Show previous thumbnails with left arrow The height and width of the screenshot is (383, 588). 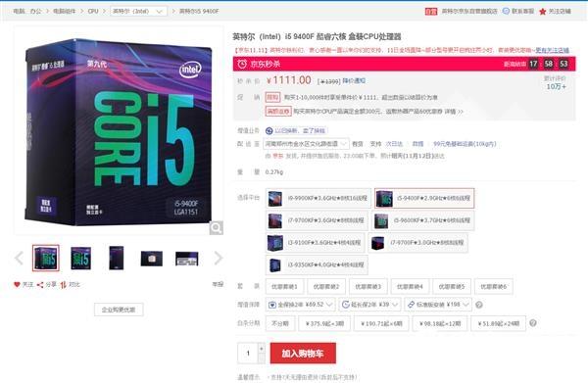(x=19, y=258)
